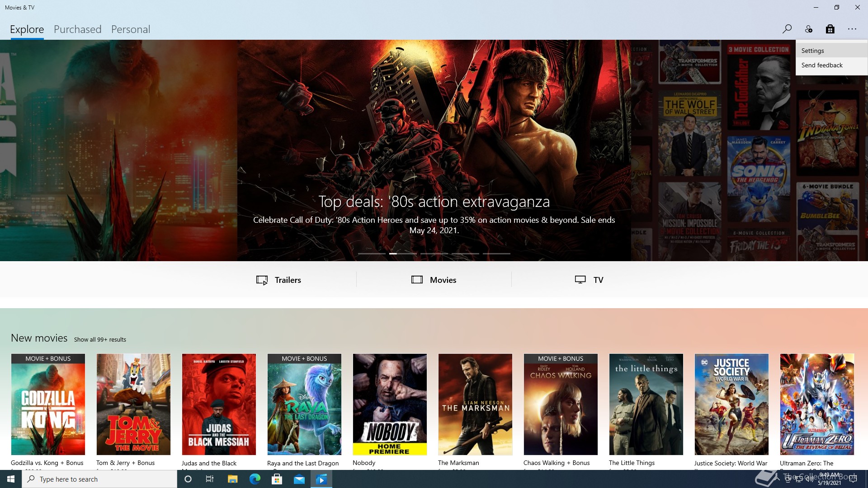Click 'Godzilla vs. Kong + Bonus' title text
Image resolution: width=868 pixels, height=488 pixels.
[x=47, y=463]
